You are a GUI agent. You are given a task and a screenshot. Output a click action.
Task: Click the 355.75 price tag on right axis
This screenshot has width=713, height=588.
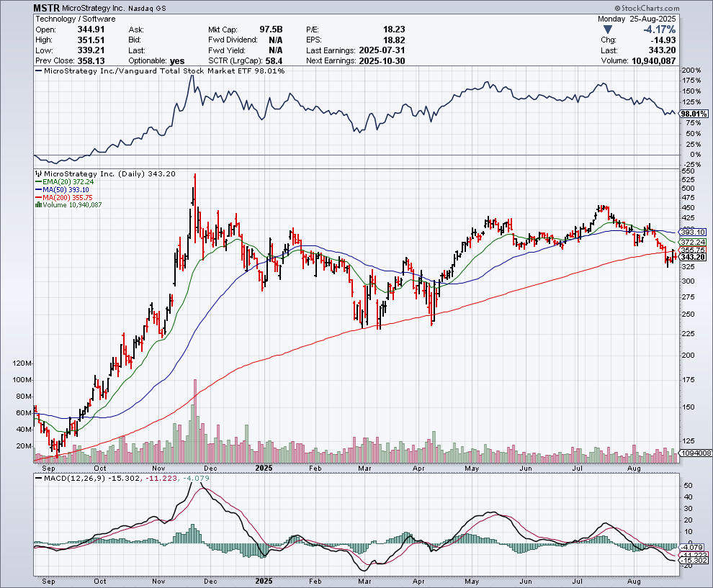click(694, 250)
